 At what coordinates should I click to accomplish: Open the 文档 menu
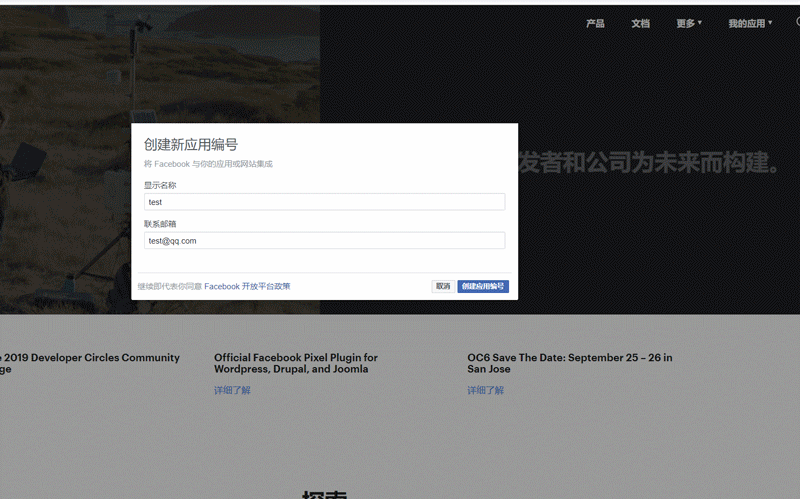click(x=640, y=23)
